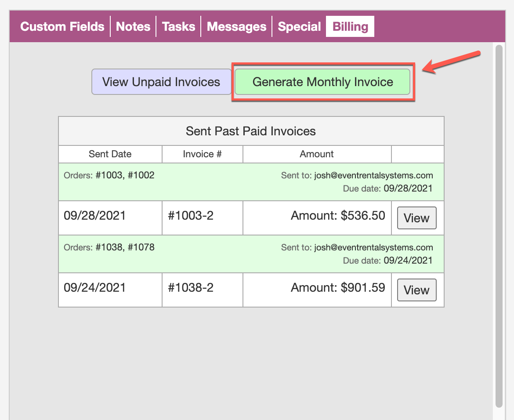Open the Custom Fields tab
514x420 pixels.
[x=62, y=27]
